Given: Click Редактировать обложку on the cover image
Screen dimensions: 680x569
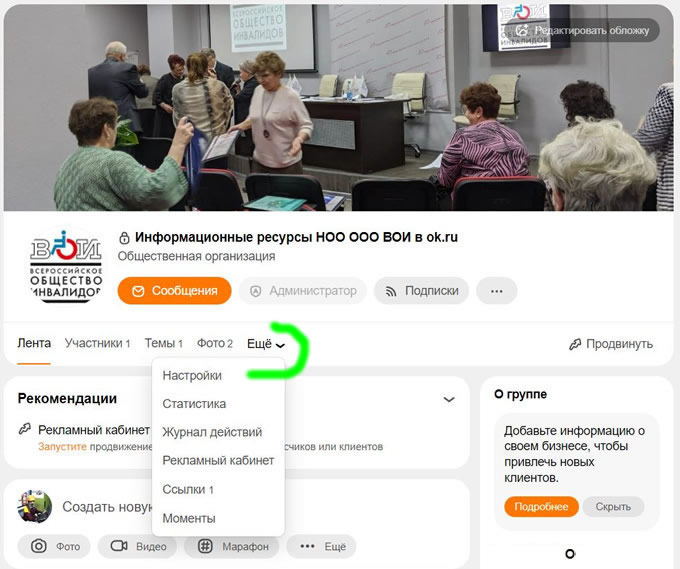Looking at the screenshot, I should tap(584, 30).
